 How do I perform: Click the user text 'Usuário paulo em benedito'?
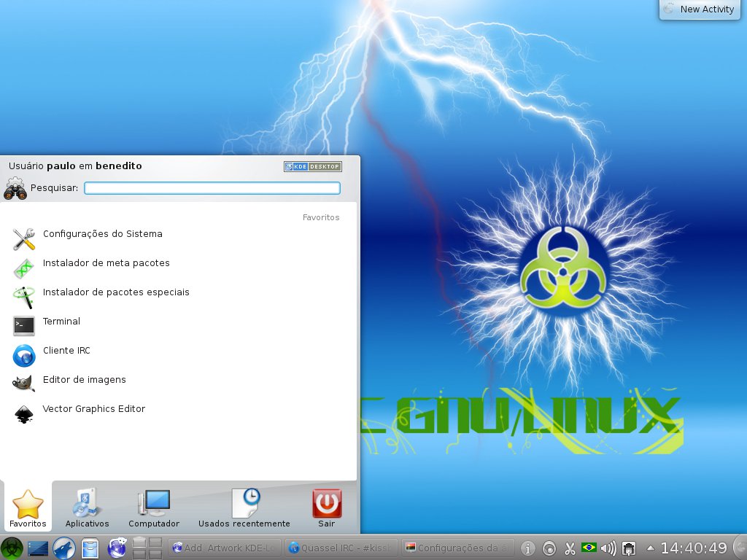tap(75, 166)
